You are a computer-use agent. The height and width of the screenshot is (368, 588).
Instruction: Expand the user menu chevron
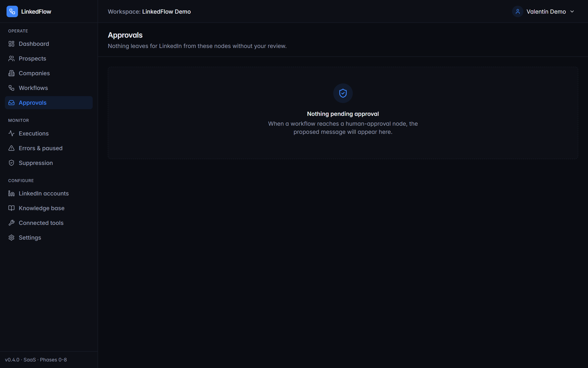point(572,11)
